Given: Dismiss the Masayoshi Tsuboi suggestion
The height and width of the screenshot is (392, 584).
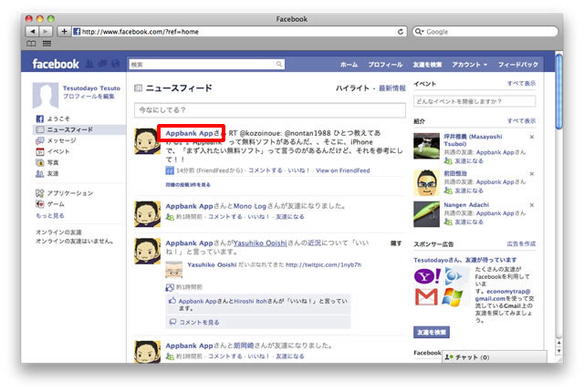Looking at the screenshot, I should (x=532, y=137).
